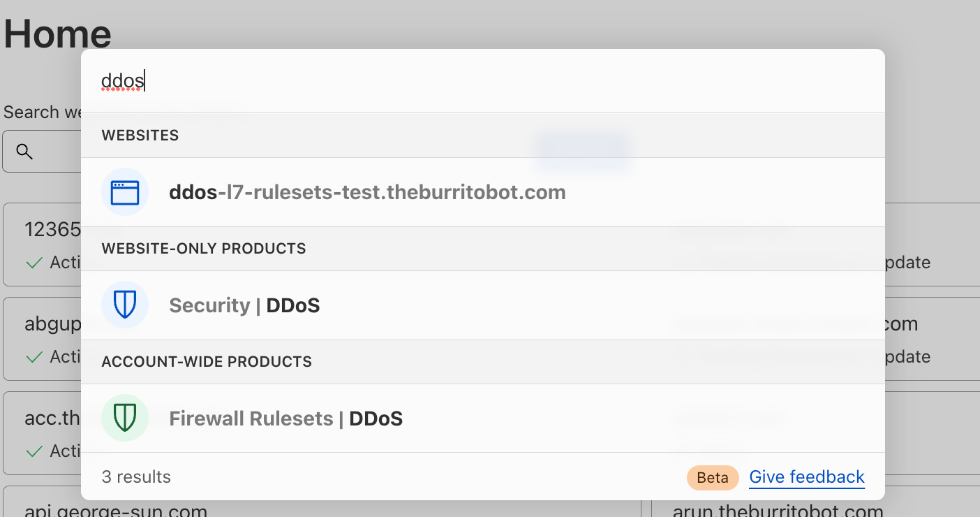Choose the Firewall Rulesets | DDoS result
The width and height of the screenshot is (980, 517).
point(483,418)
